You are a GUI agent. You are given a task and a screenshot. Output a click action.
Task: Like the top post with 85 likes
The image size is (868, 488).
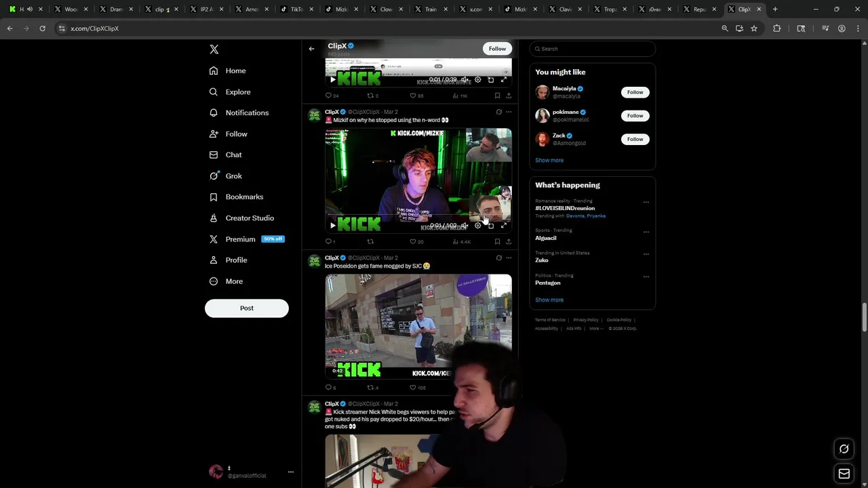click(416, 96)
